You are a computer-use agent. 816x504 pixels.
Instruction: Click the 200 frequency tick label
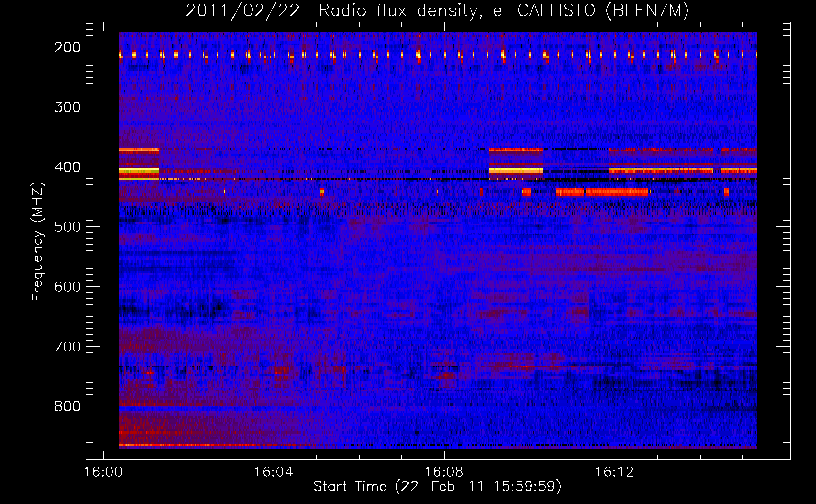tap(67, 47)
